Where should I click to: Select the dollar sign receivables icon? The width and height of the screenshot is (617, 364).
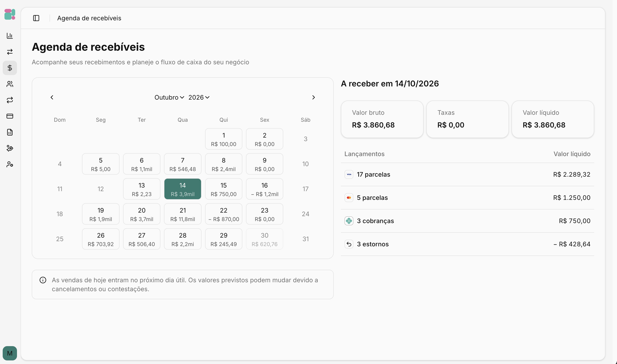point(10,68)
